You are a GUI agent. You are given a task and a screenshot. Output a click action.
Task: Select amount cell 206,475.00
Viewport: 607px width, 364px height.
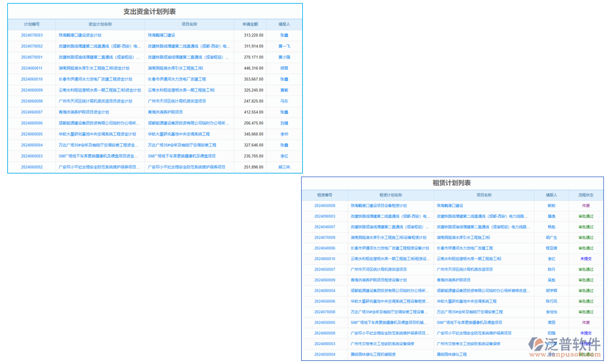(254, 123)
